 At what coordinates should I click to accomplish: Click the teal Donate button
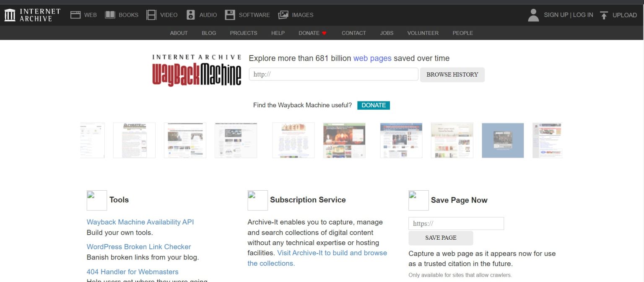374,105
